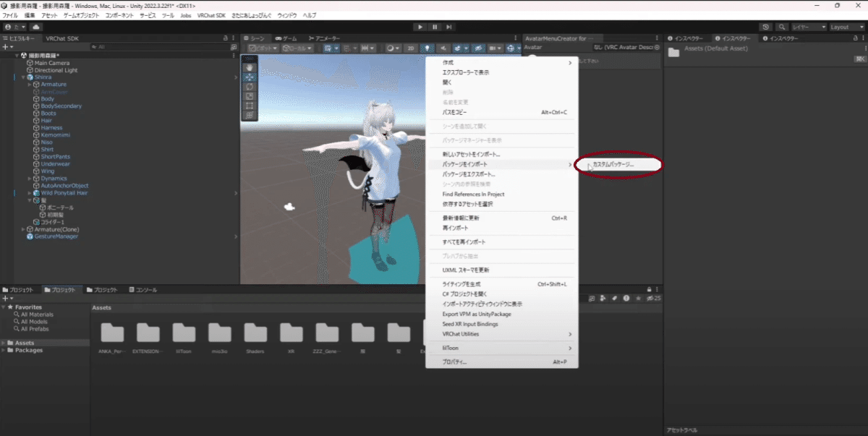
Task: Expand the Dynamics object in hierarchy
Action: pos(30,178)
